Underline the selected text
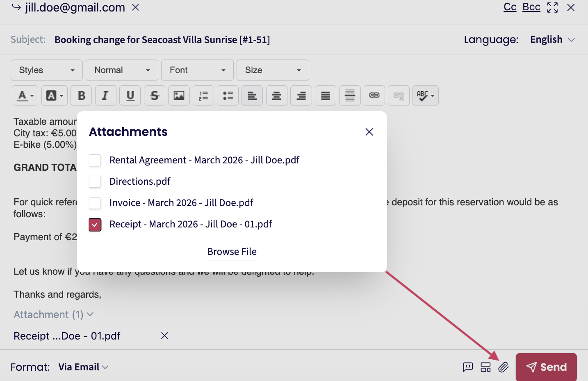 tap(130, 96)
